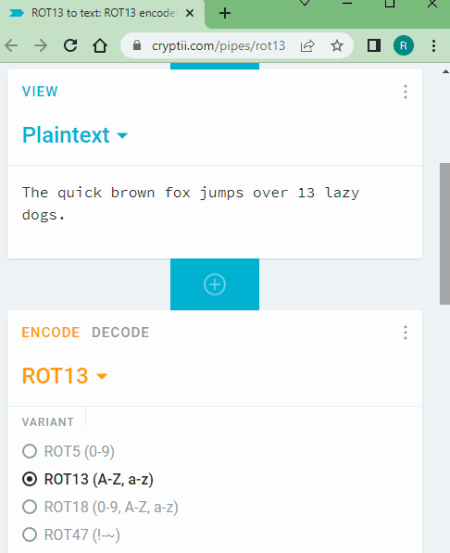
Task: Open the tab search chevron in title bar
Action: [x=304, y=4]
